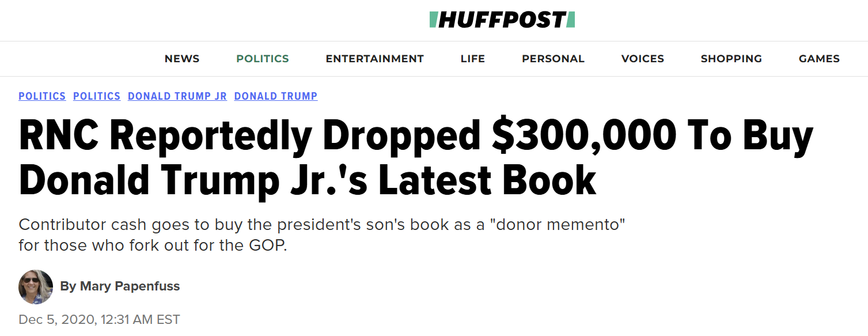This screenshot has width=868, height=336.
Task: Open author Mary Papenfuss's avatar photo
Action: coord(36,286)
